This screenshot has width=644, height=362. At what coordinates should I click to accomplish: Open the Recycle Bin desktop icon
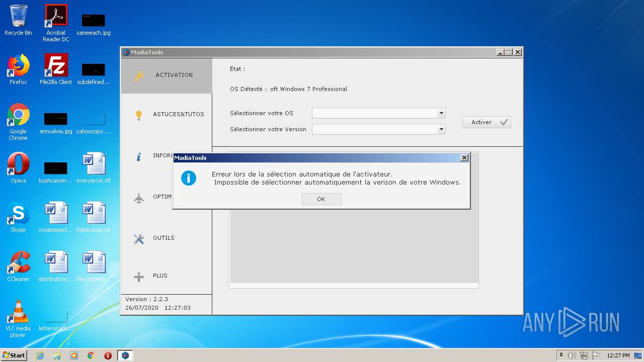[x=18, y=20]
